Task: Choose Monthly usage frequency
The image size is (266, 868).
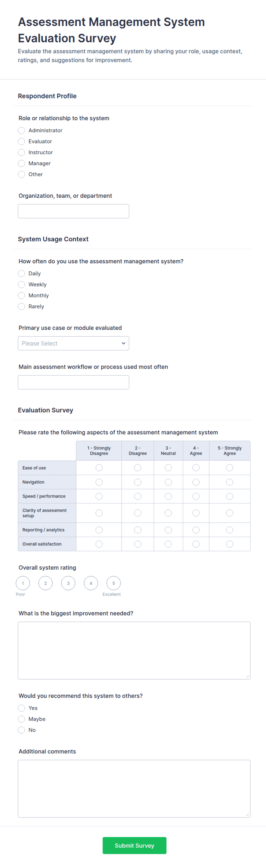Action: [22, 296]
